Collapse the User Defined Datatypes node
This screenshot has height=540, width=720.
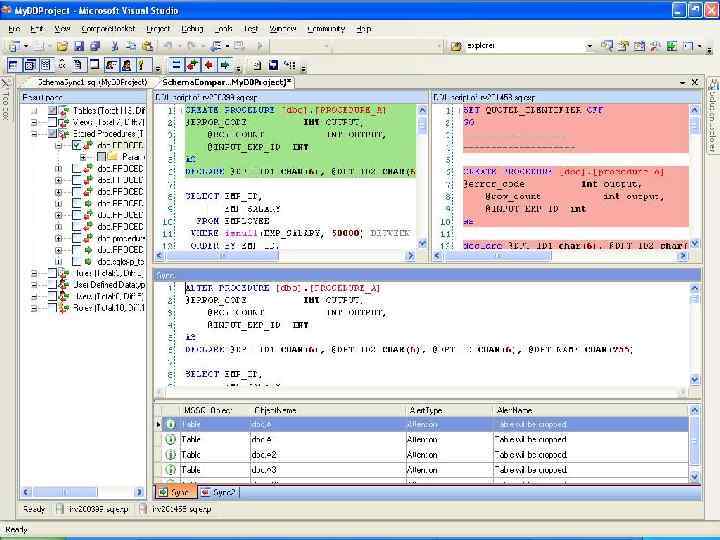(x=34, y=285)
